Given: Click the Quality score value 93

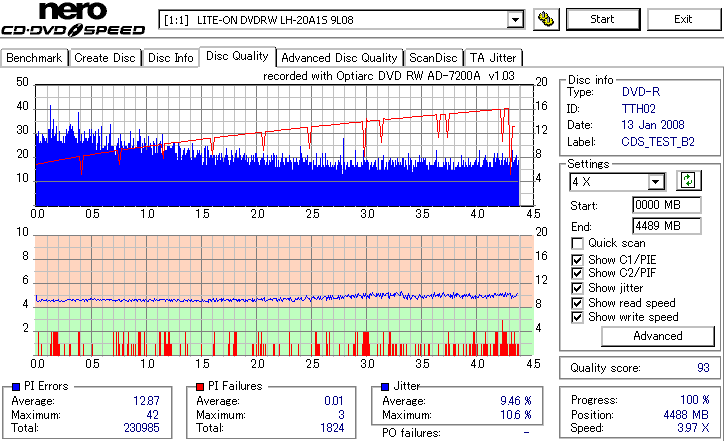Looking at the screenshot, I should 703,368.
